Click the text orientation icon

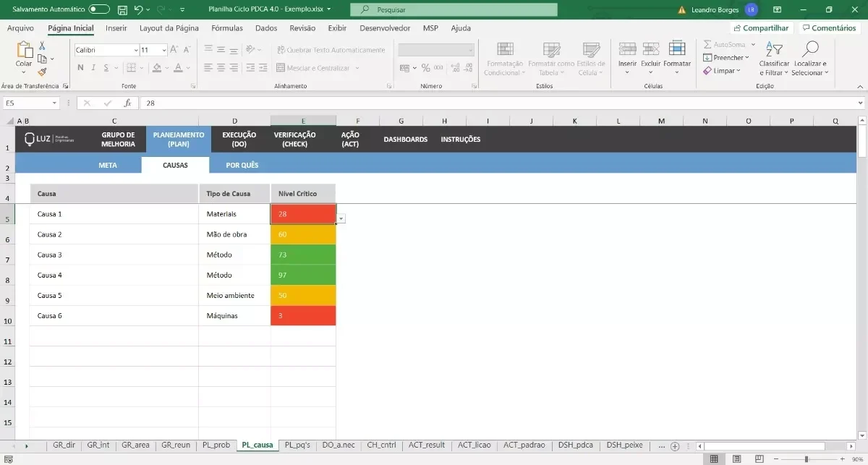click(x=251, y=49)
